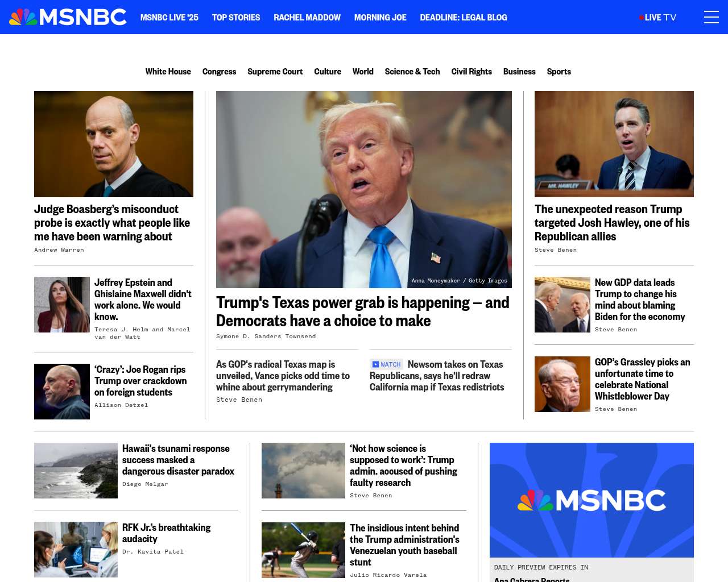
Task: Click DAILY PREVIEW EXPIRES IN text
Action: pos(541,568)
